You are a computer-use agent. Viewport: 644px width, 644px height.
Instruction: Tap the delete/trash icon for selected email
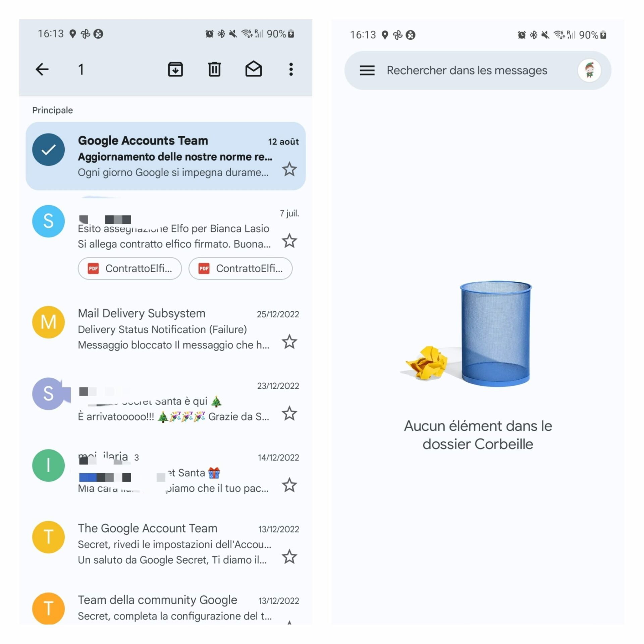pos(213,69)
